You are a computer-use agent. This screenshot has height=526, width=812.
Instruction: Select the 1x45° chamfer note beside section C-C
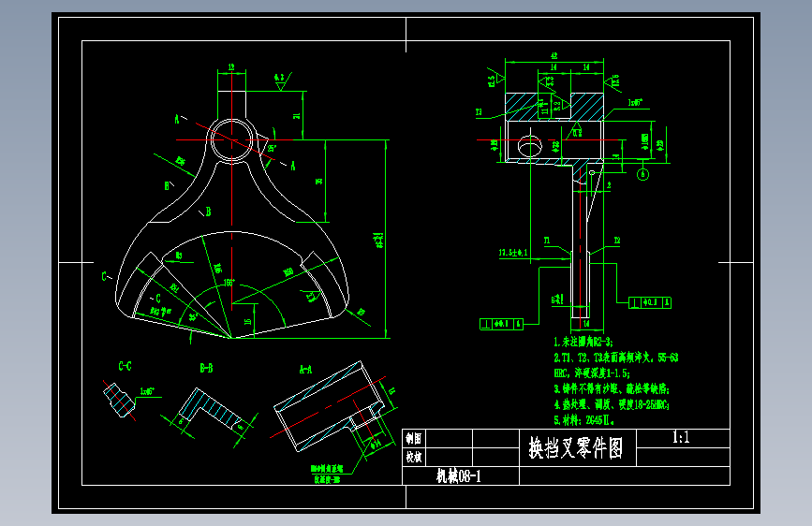(x=148, y=391)
